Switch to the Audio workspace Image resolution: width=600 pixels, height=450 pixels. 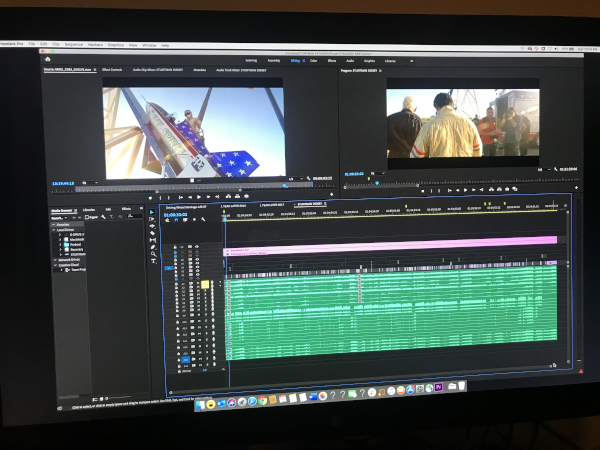click(349, 61)
